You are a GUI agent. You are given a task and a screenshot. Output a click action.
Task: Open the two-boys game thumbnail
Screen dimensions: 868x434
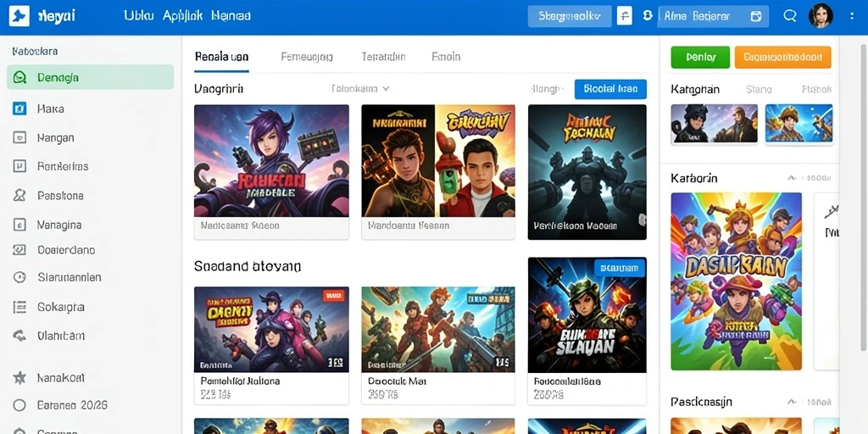click(x=438, y=161)
